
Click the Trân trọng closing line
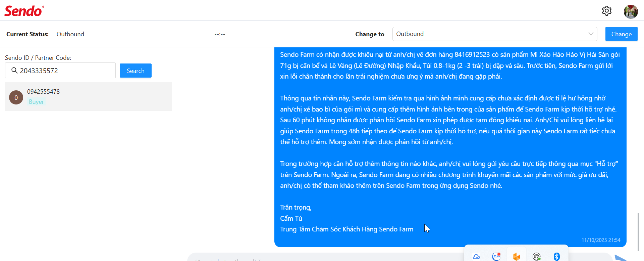point(296,208)
